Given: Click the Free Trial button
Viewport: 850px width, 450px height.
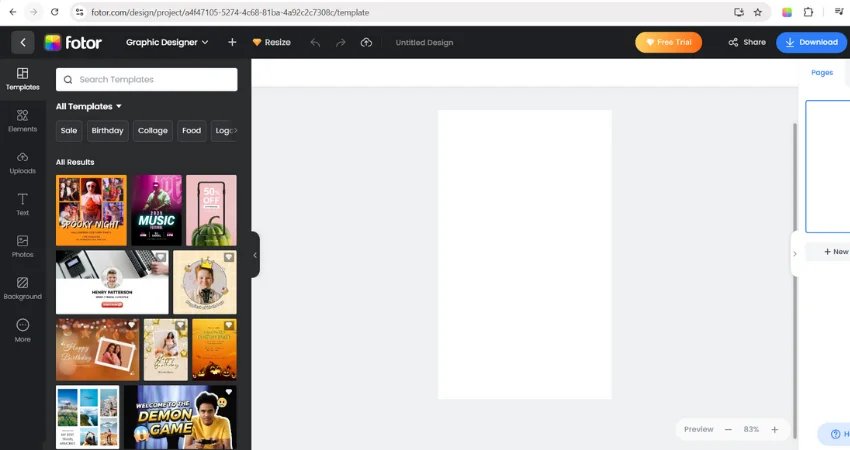Looking at the screenshot, I should [x=668, y=42].
